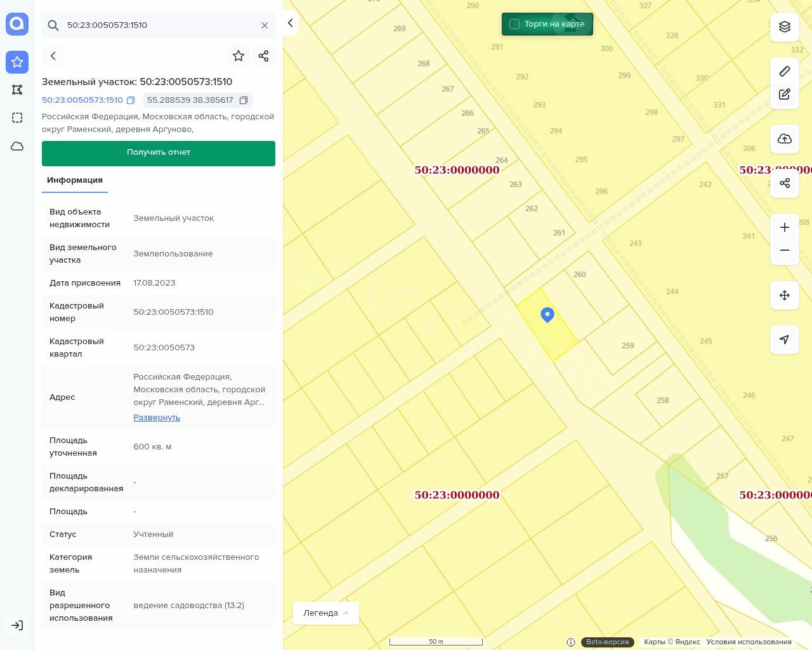This screenshot has height=650, width=812.
Task: Share the parcel card via share icon
Action: [264, 56]
